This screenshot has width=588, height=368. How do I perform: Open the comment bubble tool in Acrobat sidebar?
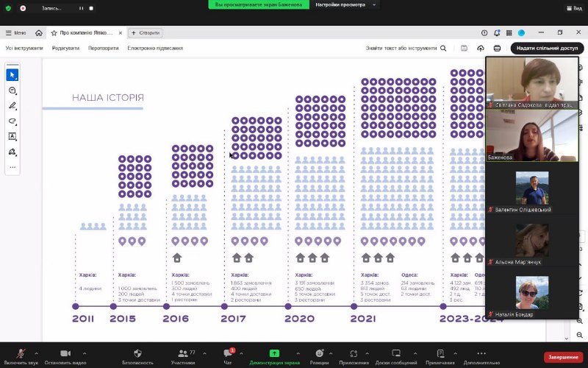click(x=12, y=91)
